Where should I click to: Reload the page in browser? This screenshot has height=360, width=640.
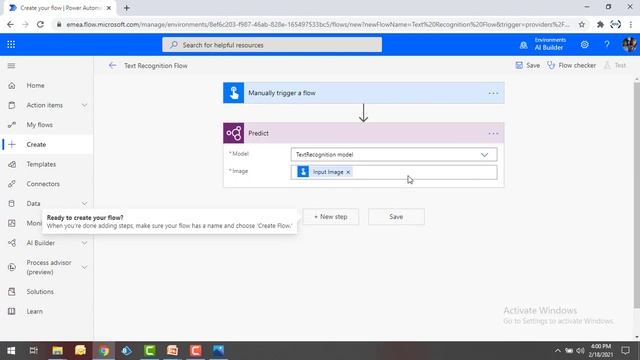(40, 24)
